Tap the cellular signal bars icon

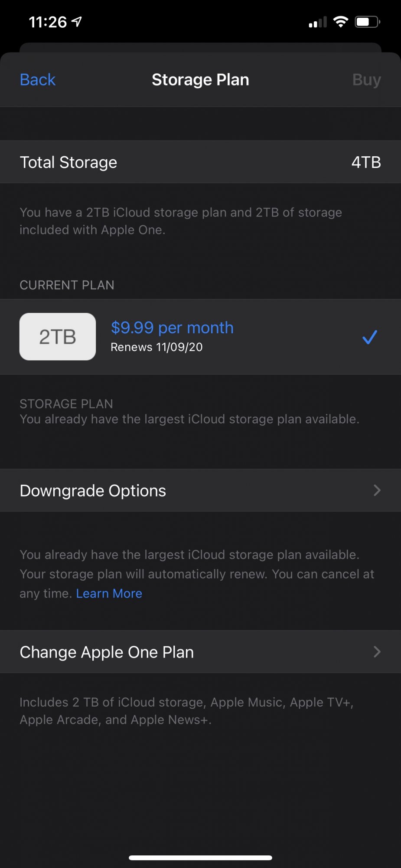tap(318, 22)
